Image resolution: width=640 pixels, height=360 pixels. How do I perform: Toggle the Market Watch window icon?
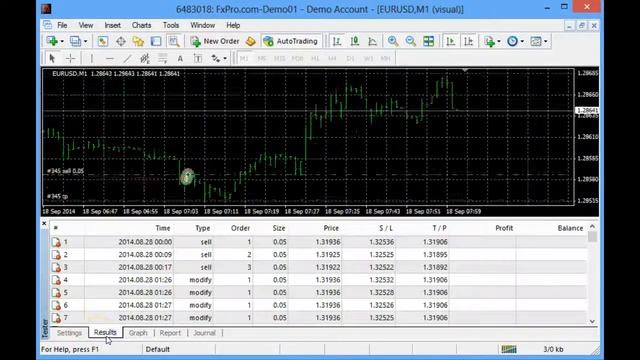pyautogui.click(x=102, y=41)
